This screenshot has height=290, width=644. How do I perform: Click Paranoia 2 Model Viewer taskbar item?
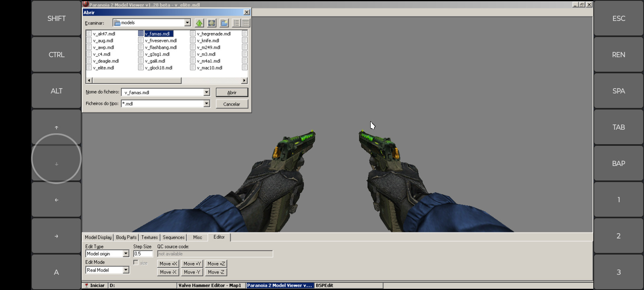tap(280, 285)
